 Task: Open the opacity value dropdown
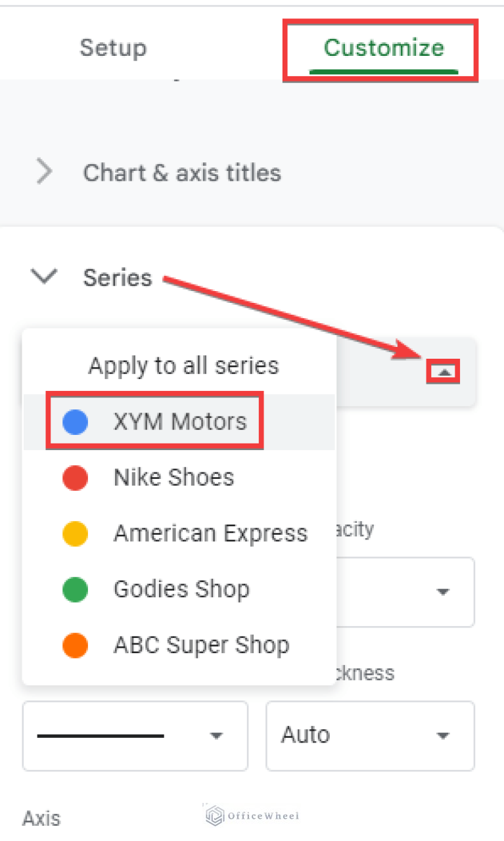coord(442,592)
